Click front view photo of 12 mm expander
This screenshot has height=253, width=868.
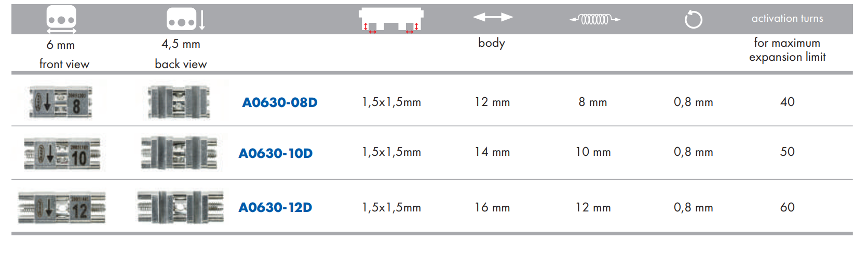pos(62,208)
